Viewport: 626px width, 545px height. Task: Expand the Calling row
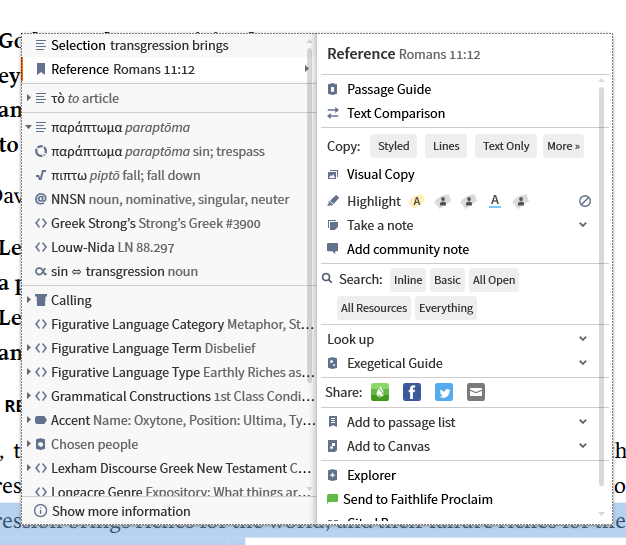coord(29,300)
